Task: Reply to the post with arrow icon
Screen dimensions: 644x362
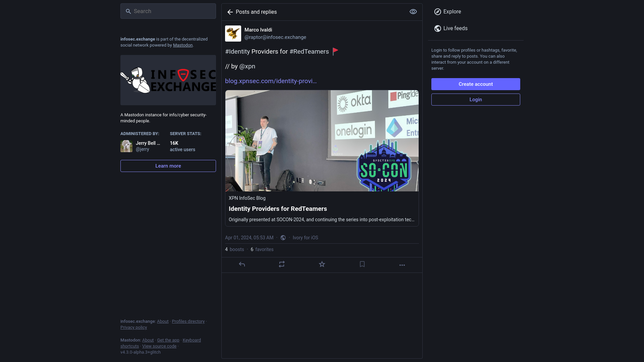Action: coord(242,264)
